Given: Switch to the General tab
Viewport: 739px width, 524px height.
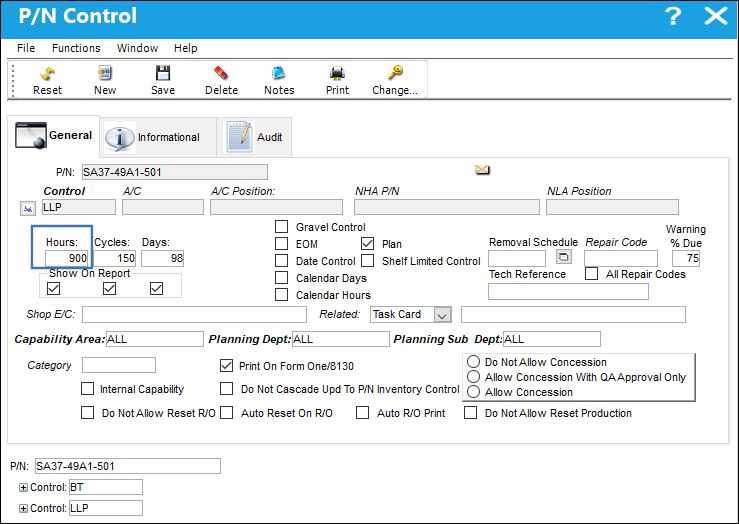Looking at the screenshot, I should 54,136.
